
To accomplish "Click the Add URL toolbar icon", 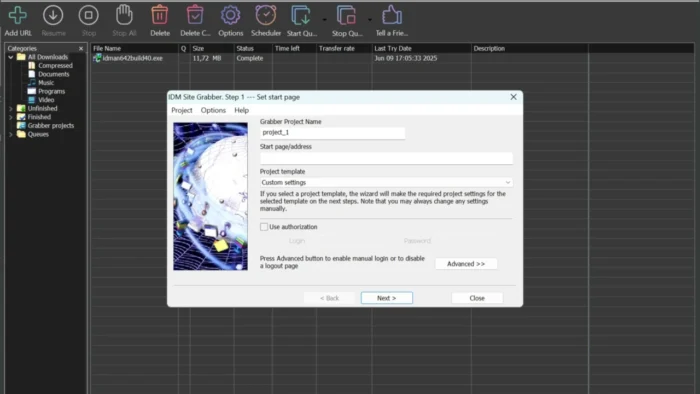I will pos(17,16).
